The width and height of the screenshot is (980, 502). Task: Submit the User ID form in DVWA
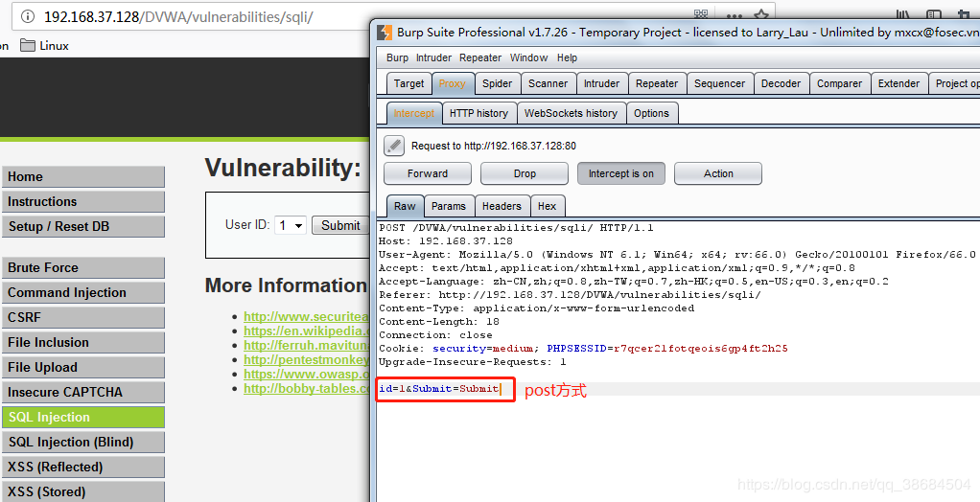[x=340, y=225]
